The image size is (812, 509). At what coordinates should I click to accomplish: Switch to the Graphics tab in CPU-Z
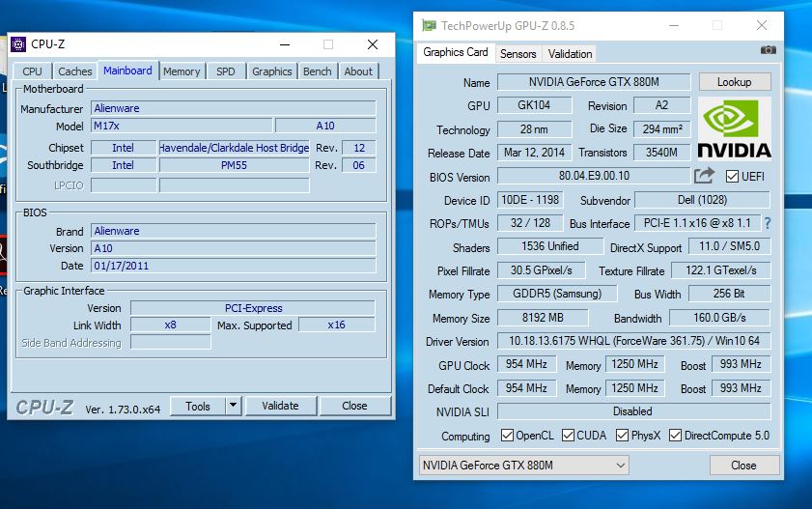click(272, 71)
